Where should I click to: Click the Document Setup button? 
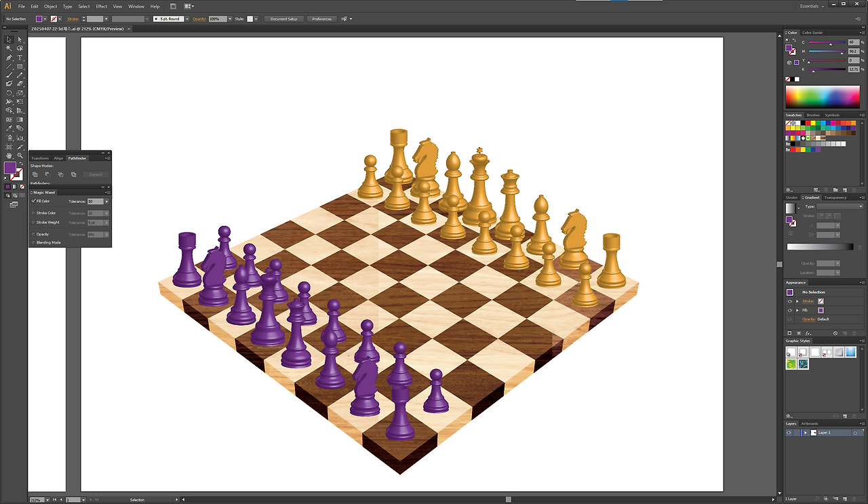pyautogui.click(x=283, y=19)
